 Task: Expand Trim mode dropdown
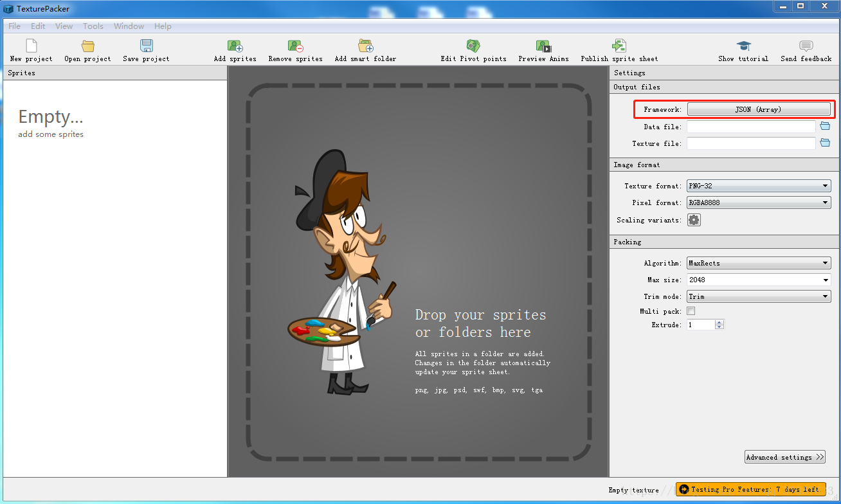pos(759,296)
